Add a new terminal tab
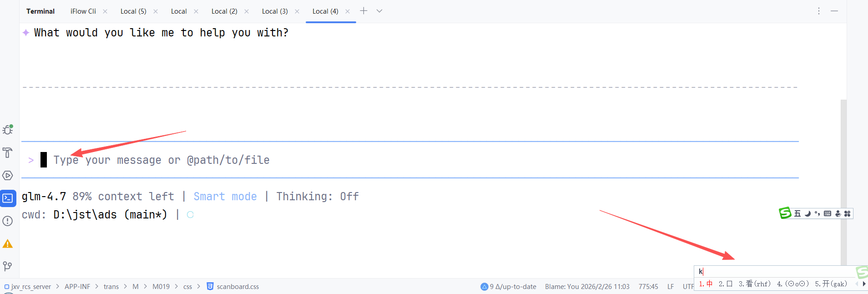This screenshot has width=868, height=294. click(x=363, y=11)
